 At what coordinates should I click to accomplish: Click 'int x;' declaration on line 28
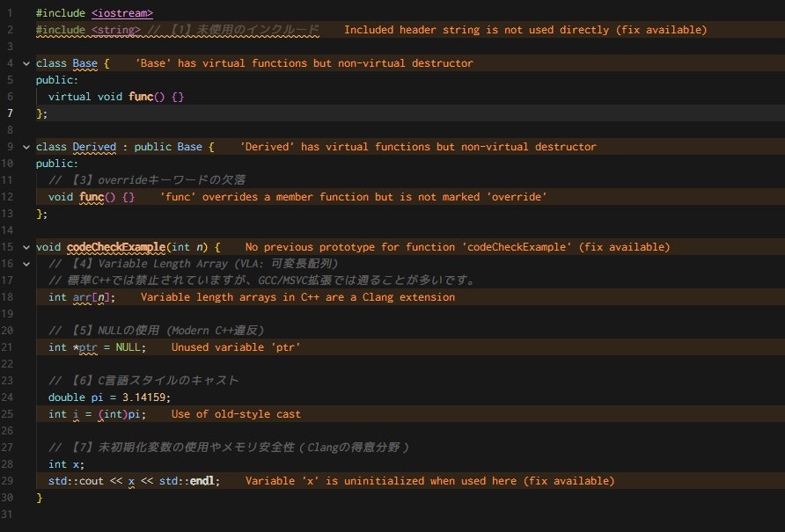click(66, 464)
